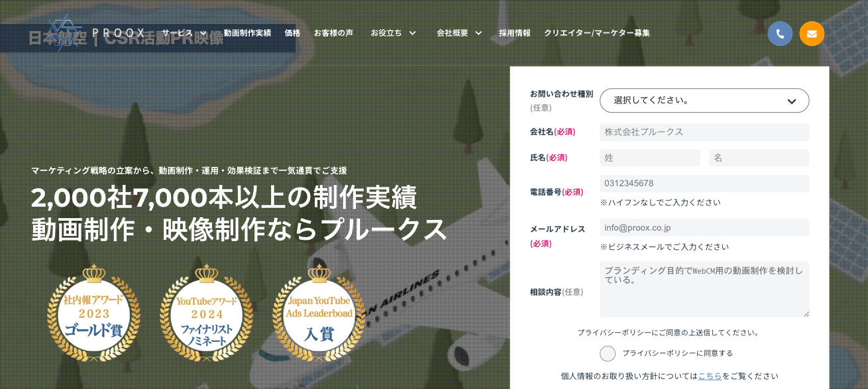
Task: Click the 社内報アワード2023 ゴールド賞 badge
Action: (93, 313)
